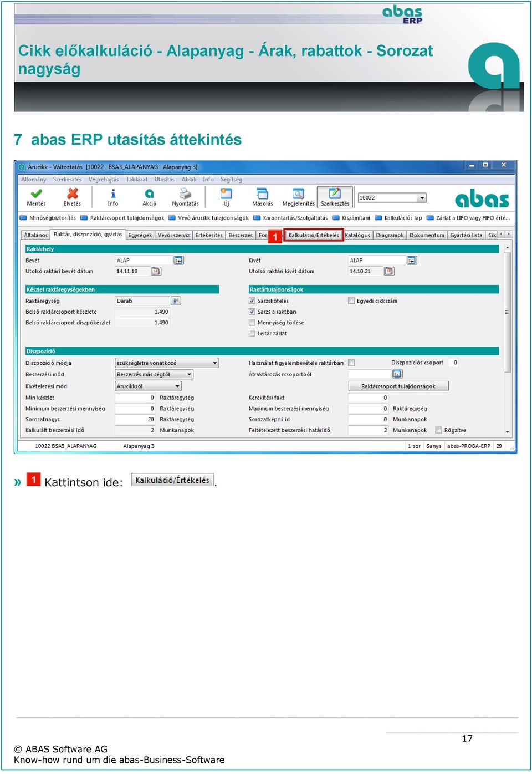This screenshot has width=532, height=774.
Task: Click the Sorozatnagys value field
Action: [x=135, y=420]
